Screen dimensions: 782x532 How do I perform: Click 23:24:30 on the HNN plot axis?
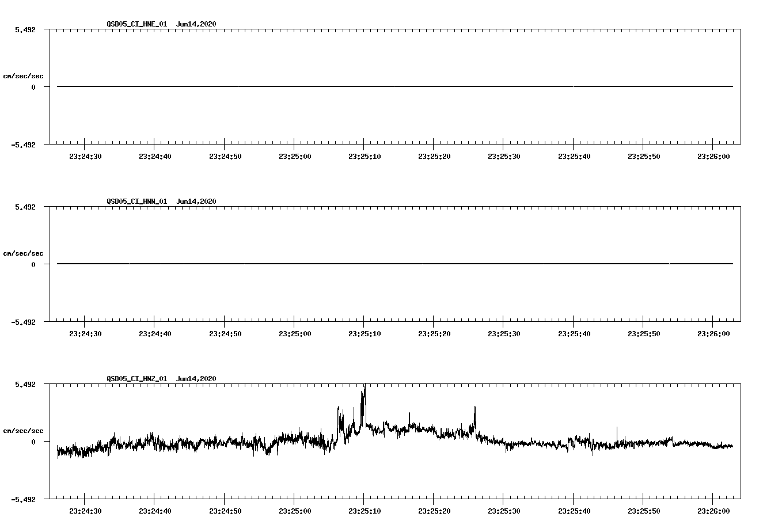click(x=85, y=334)
